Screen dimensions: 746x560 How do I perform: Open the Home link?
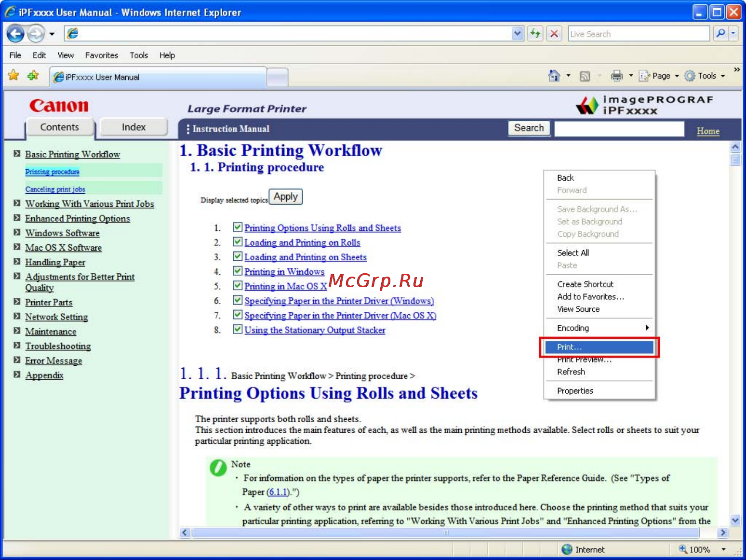[x=708, y=131]
